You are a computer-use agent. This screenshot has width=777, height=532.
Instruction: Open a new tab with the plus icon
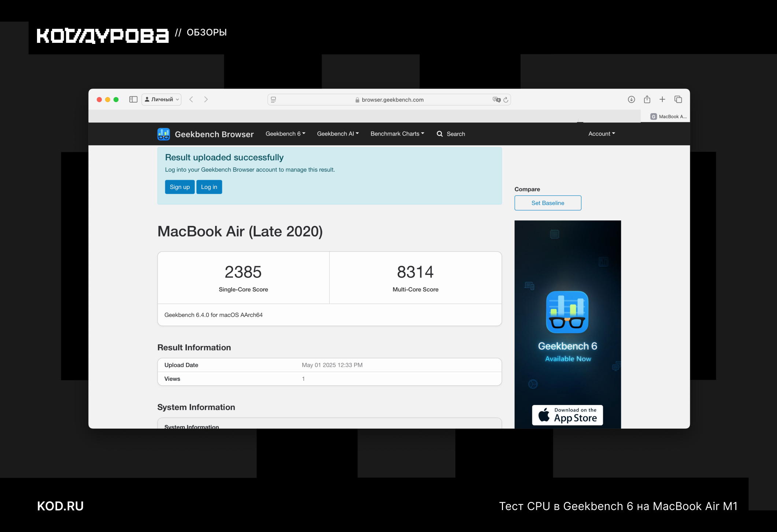point(662,100)
